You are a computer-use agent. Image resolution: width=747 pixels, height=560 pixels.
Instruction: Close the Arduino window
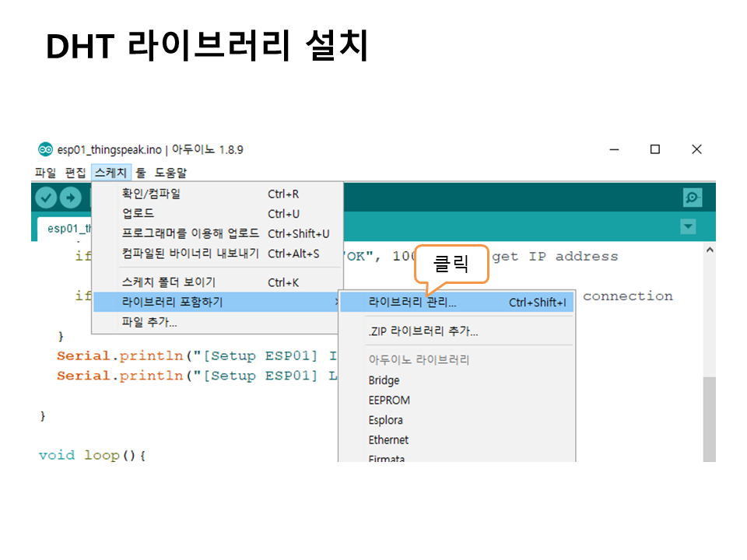coord(696,149)
